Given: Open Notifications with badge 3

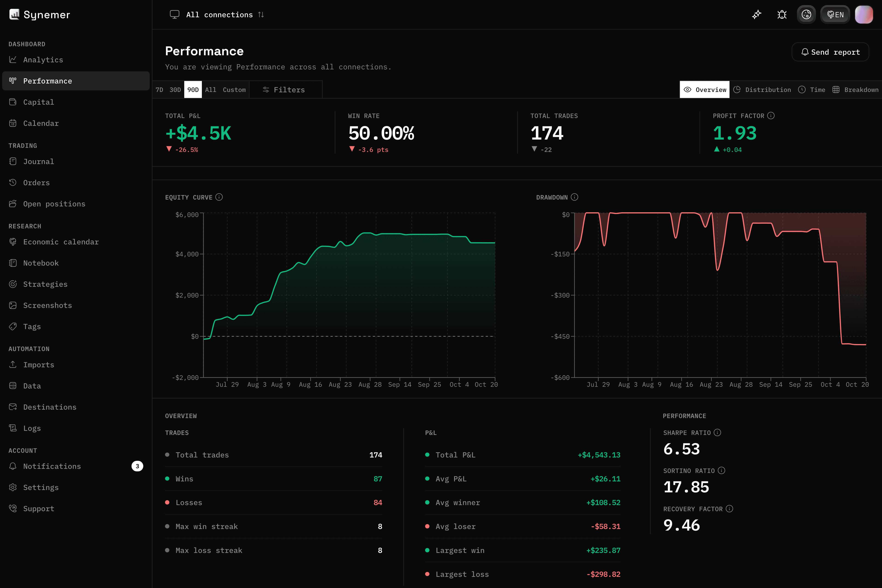Looking at the screenshot, I should [x=76, y=466].
